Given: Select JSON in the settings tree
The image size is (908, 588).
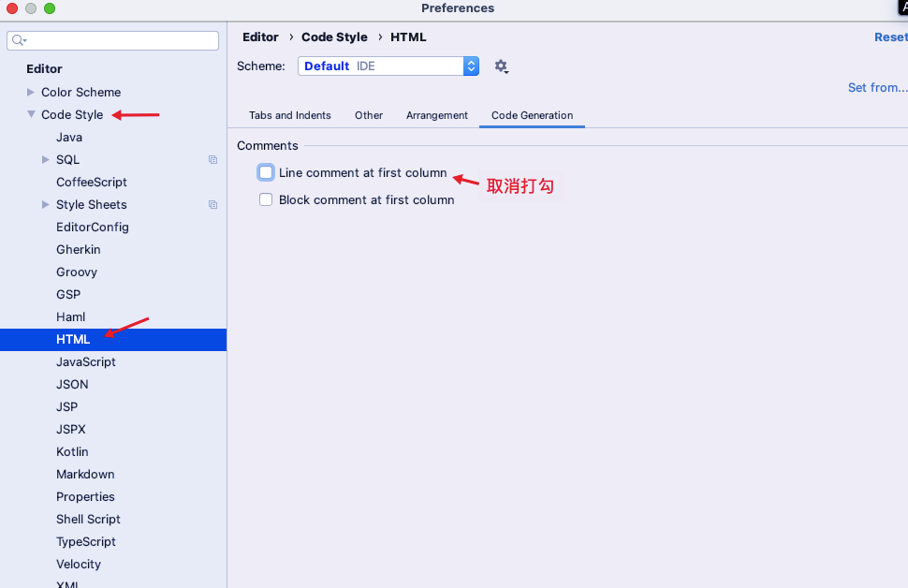Looking at the screenshot, I should (x=72, y=385).
